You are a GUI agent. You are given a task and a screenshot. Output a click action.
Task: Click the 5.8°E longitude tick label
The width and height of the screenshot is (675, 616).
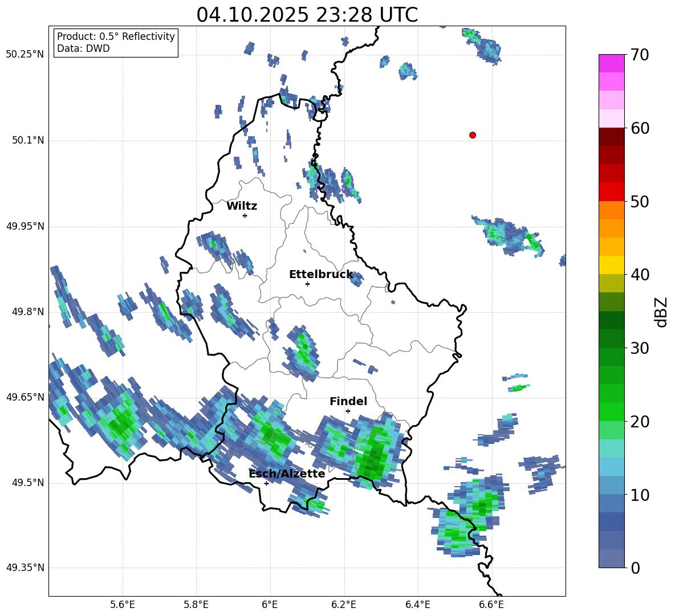[196, 605]
